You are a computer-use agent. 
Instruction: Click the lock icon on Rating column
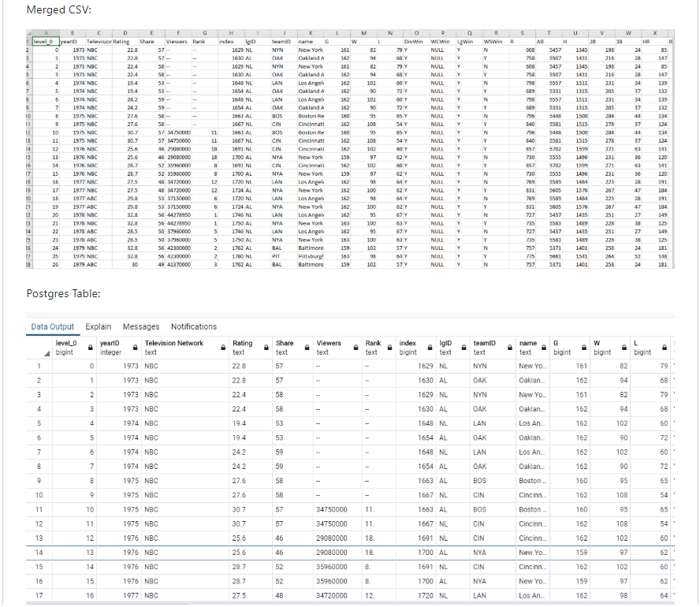coord(266,348)
